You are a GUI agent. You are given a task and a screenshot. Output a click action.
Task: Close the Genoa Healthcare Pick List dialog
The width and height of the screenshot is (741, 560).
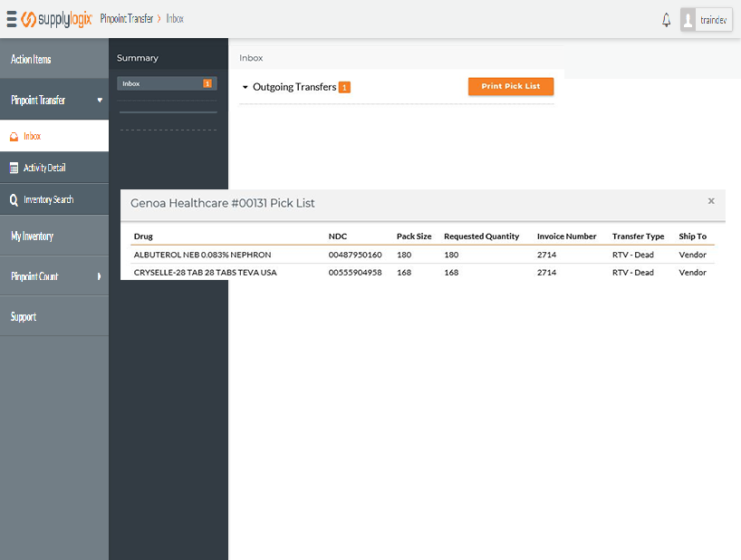tap(711, 201)
